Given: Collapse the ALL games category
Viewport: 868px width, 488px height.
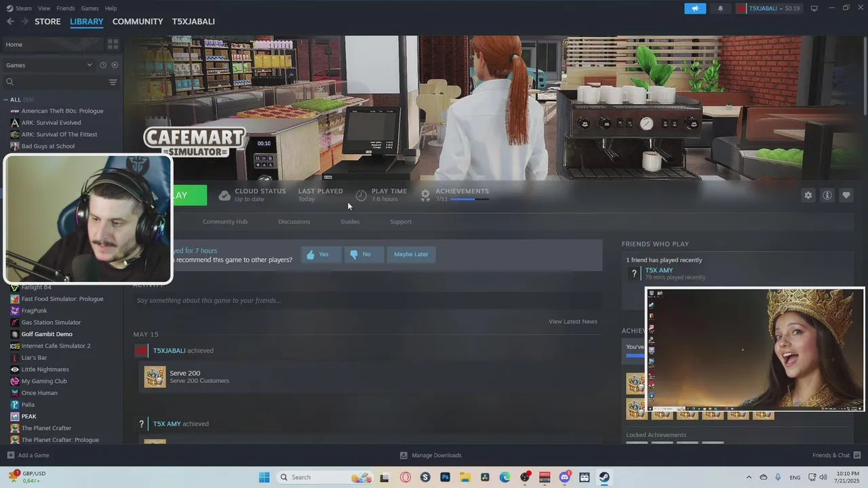Looking at the screenshot, I should (5, 100).
